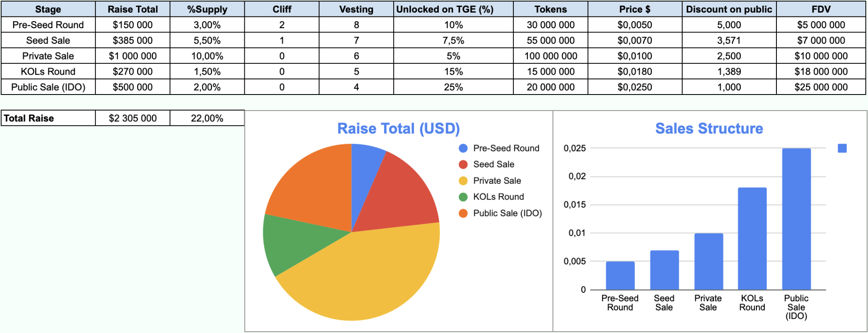This screenshot has width=868, height=333.
Task: Click the green KOLs Round legend dot
Action: [x=463, y=197]
